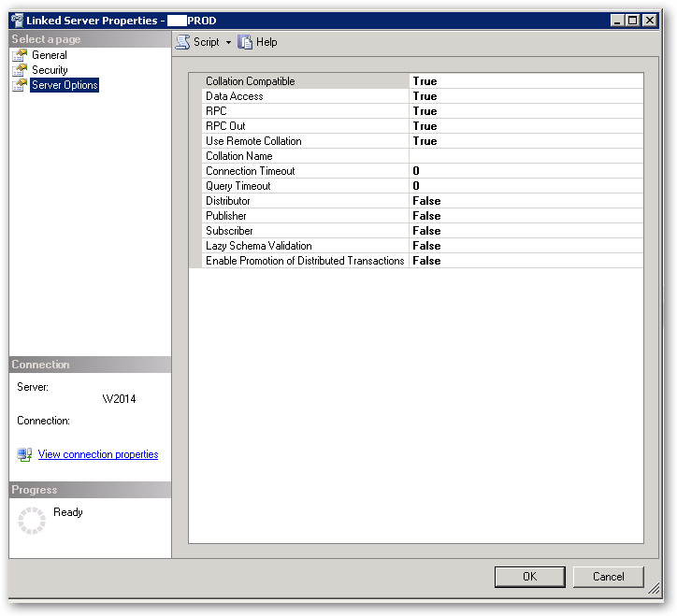This screenshot has width=677, height=616.
Task: Click the title bar window icon
Action: pos(17,21)
